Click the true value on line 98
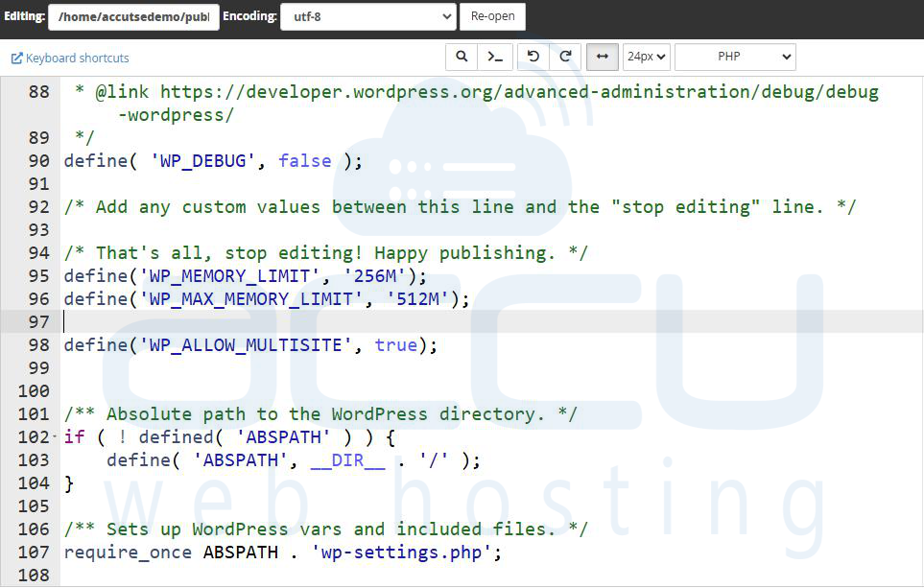Image resolution: width=924 pixels, height=588 pixels. (x=396, y=344)
